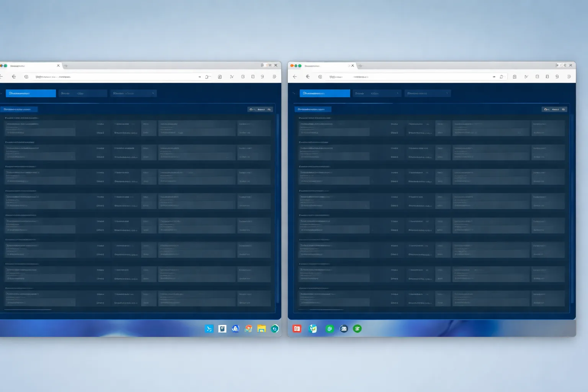
Task: Select the highlighted blue tab in the right window
Action: click(x=325, y=93)
